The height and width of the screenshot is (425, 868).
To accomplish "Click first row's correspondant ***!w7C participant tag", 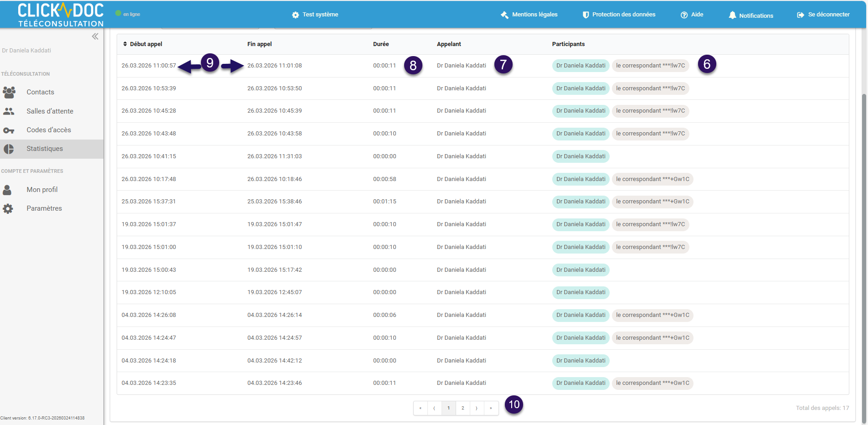I will [x=650, y=66].
